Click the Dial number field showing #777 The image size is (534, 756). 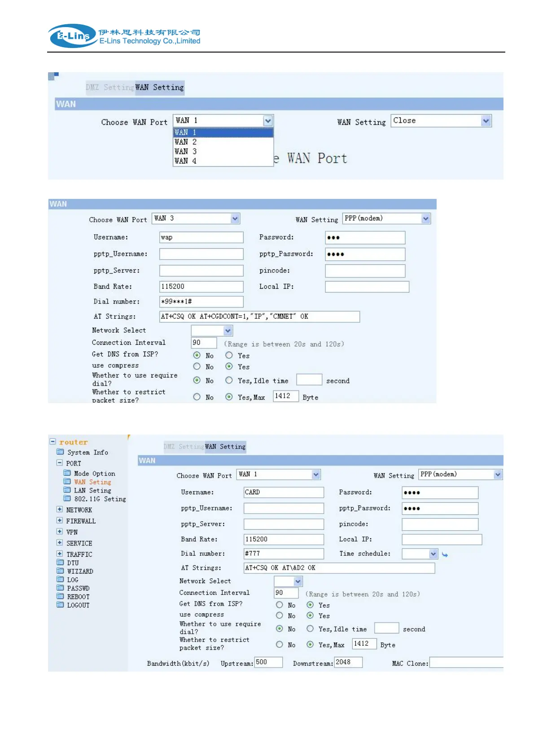284,554
